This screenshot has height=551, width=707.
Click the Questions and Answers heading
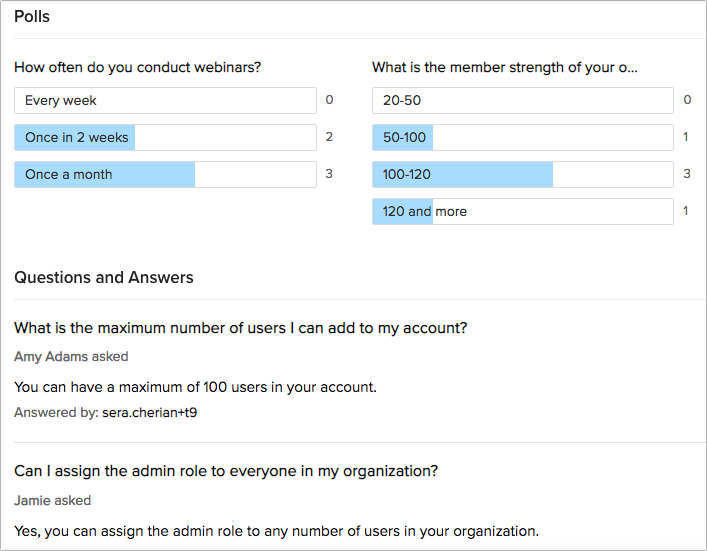104,277
